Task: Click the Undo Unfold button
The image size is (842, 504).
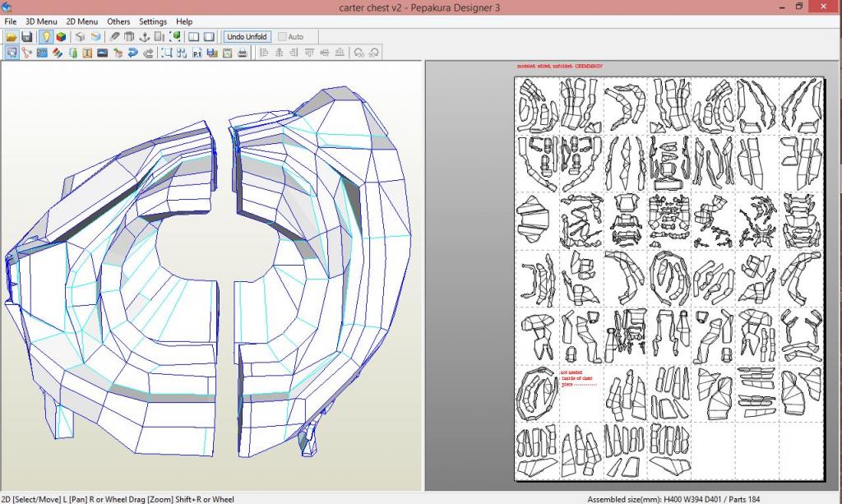Action: click(247, 36)
